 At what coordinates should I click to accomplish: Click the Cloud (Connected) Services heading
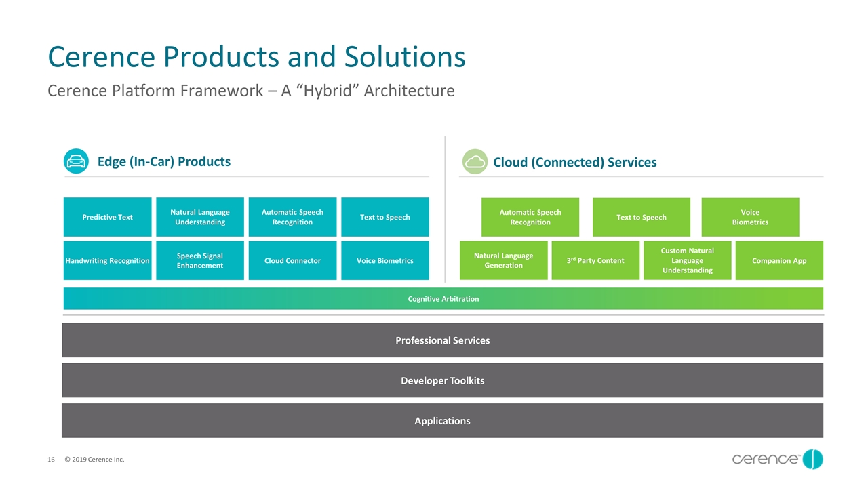pos(575,162)
